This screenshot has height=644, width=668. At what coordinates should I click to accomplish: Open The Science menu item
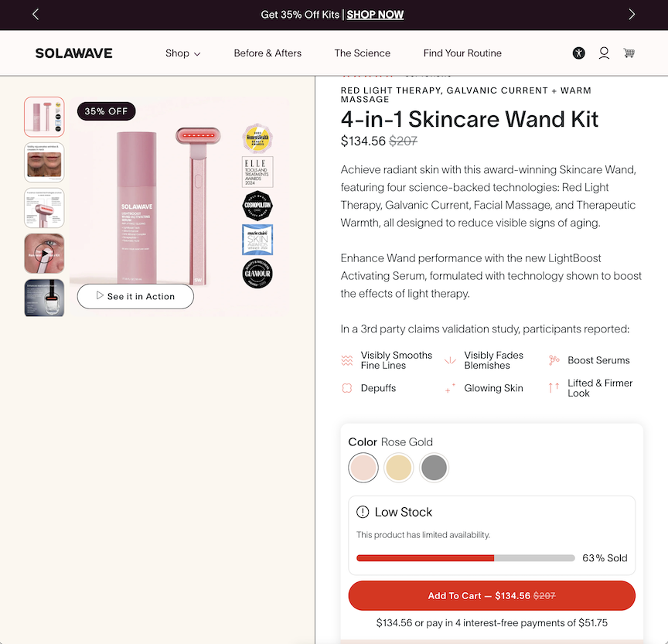362,53
